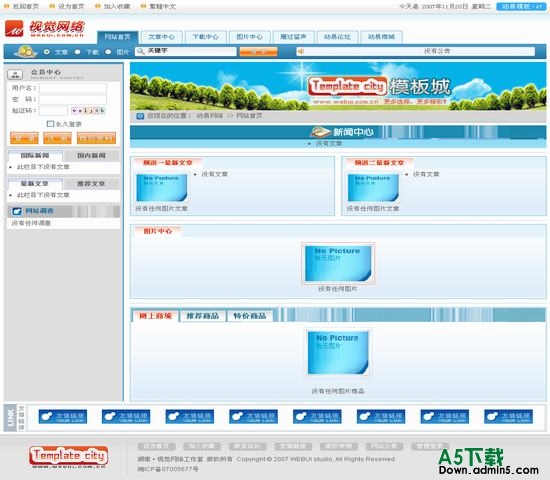This screenshot has height=480, width=550.
Task: Focus the 密码 password field
Action: 73,99
